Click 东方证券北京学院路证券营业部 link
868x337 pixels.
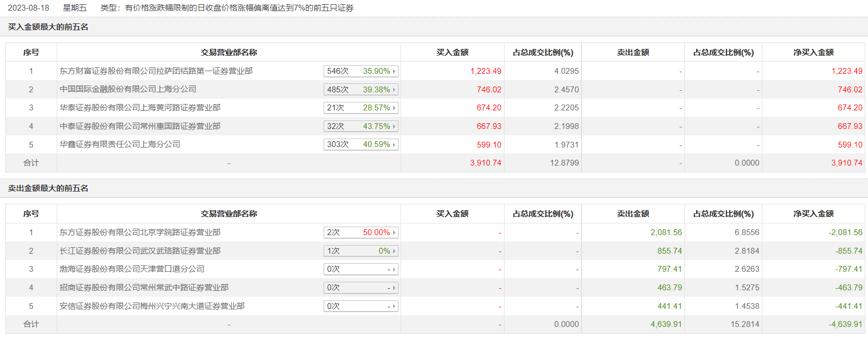pyautogui.click(x=140, y=232)
